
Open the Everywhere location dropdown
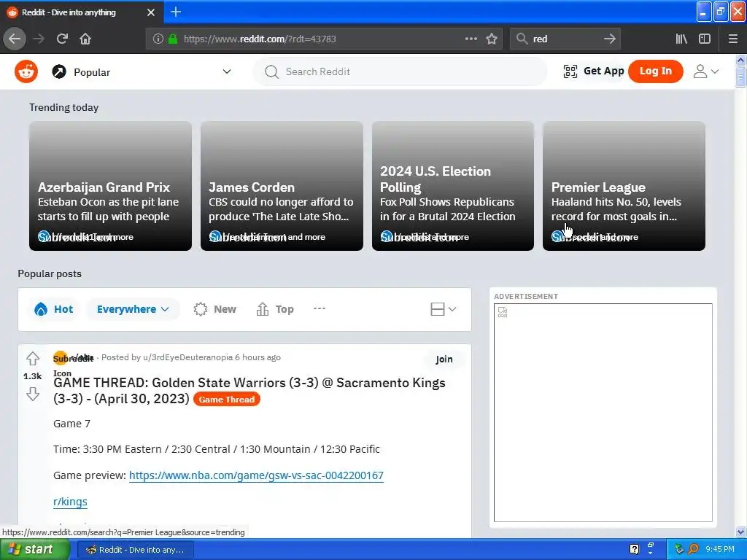[x=133, y=309]
